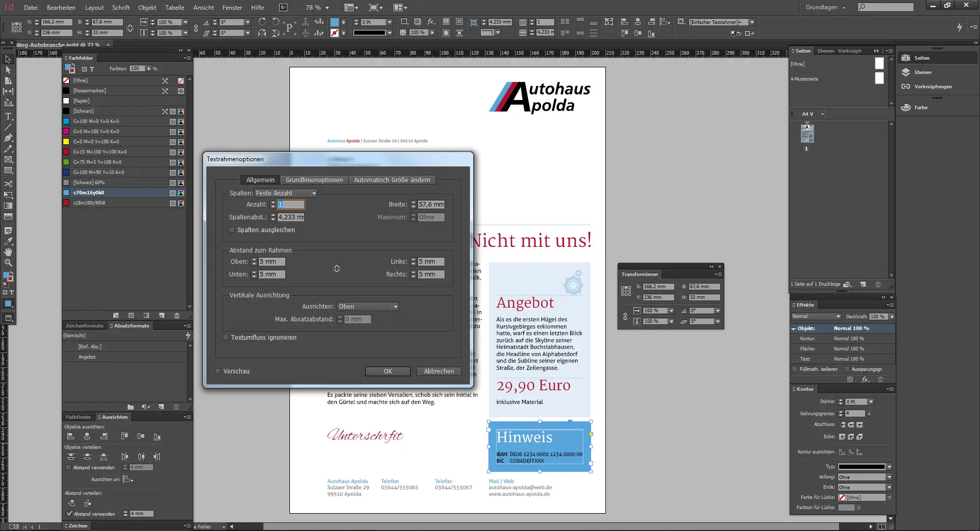The image size is (980, 531).
Task: Select the Type tool in the toolbar
Action: click(8, 116)
